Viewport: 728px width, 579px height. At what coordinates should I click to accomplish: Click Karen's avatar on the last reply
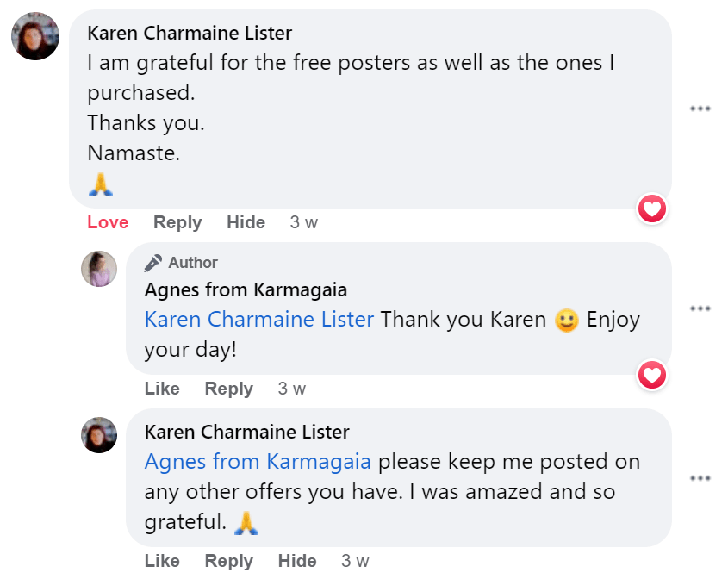click(x=99, y=435)
